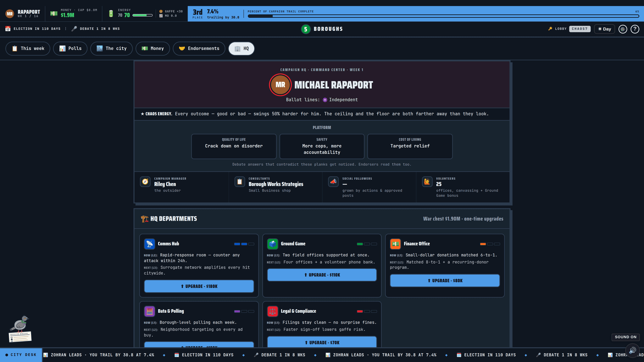Upgrade Legal & Compliance for $70K
Screen dimensions: 644x362
point(322,342)
